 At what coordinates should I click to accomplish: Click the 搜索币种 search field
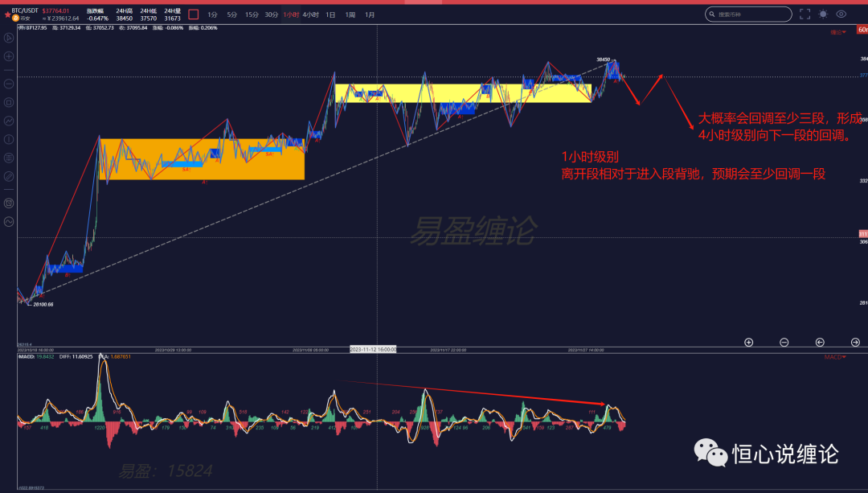(748, 14)
